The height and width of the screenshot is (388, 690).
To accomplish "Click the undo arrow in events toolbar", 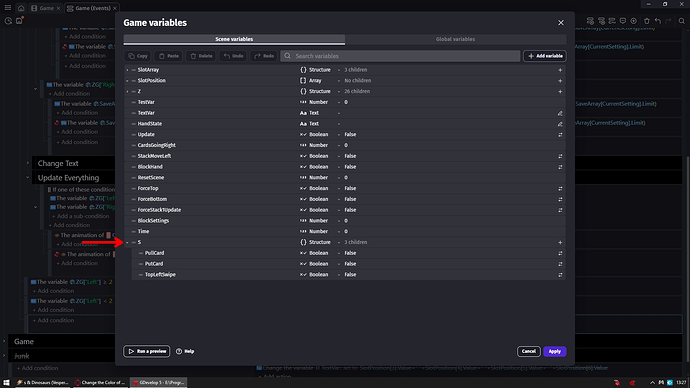I will [x=657, y=21].
